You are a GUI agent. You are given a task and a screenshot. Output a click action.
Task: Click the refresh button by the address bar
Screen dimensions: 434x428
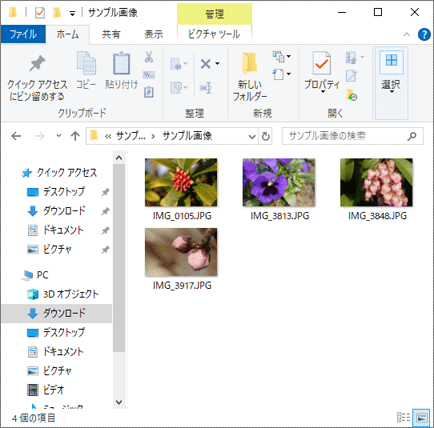pos(265,136)
